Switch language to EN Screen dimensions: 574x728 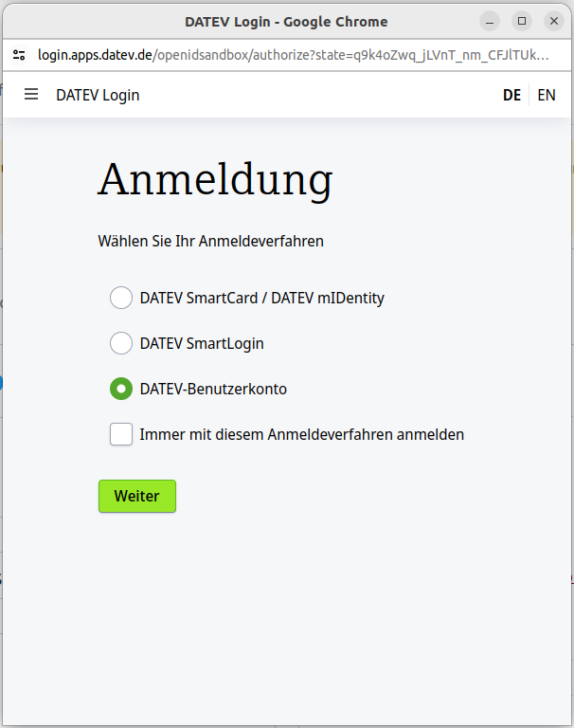pos(547,95)
